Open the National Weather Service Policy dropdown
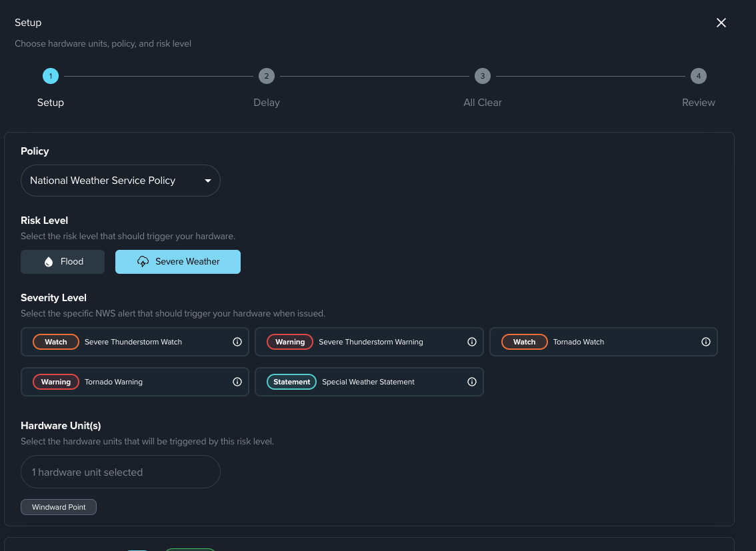 coord(121,181)
